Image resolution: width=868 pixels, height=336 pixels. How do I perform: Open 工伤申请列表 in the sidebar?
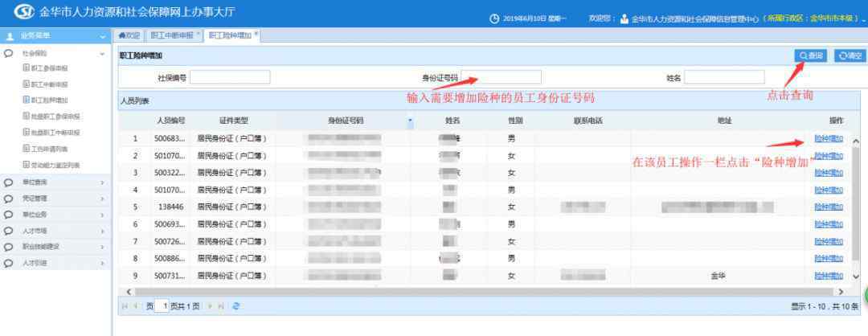pyautogui.click(x=50, y=149)
